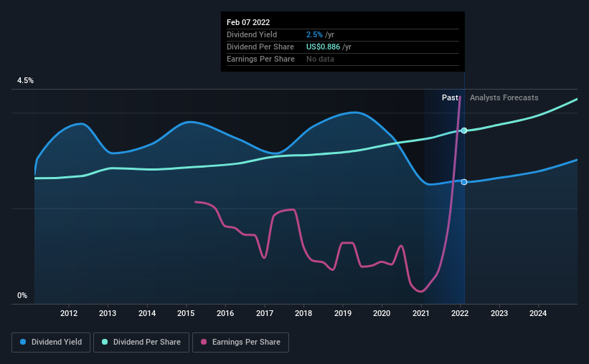Select the blue data point marker on Dividend Yield line
The image size is (589, 364).
(x=464, y=182)
